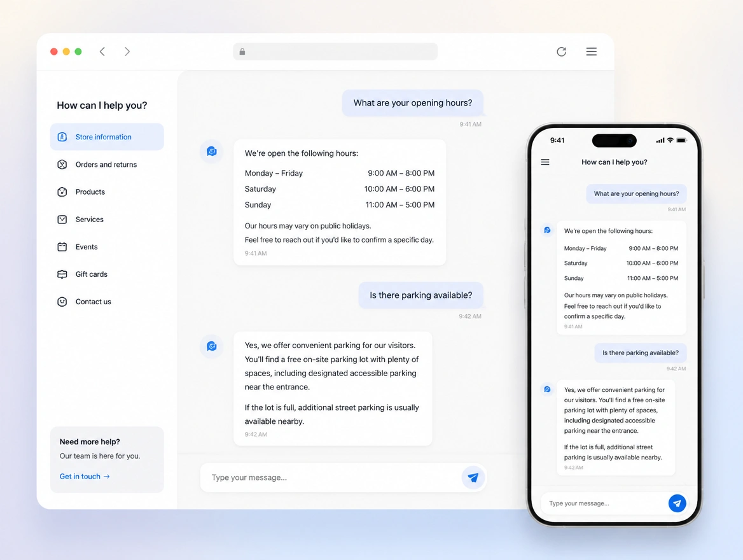
Task: Tap the phone's send message button
Action: [677, 503]
